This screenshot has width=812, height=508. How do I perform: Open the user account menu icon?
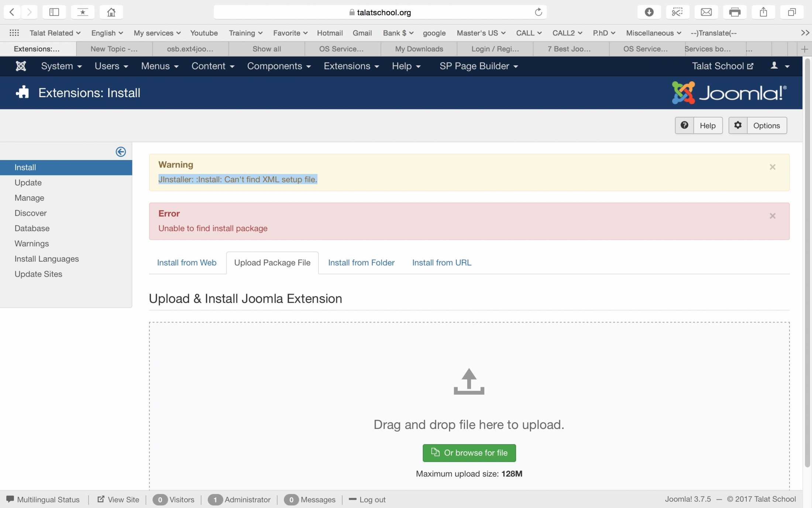pyautogui.click(x=780, y=66)
